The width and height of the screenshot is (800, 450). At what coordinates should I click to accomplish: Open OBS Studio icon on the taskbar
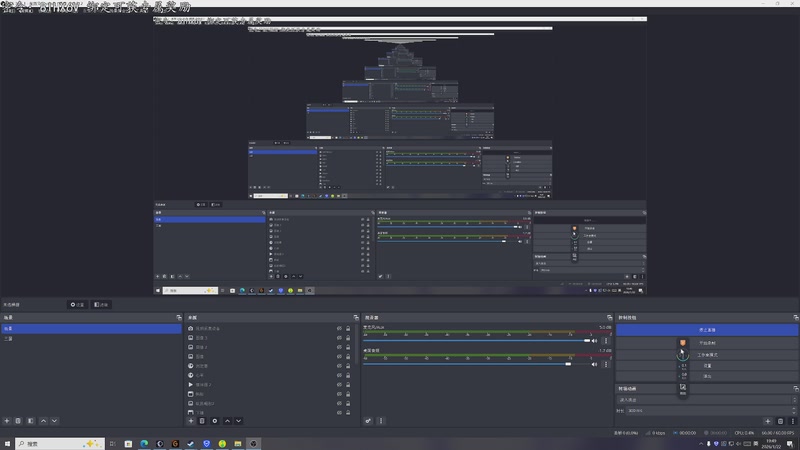(x=254, y=444)
